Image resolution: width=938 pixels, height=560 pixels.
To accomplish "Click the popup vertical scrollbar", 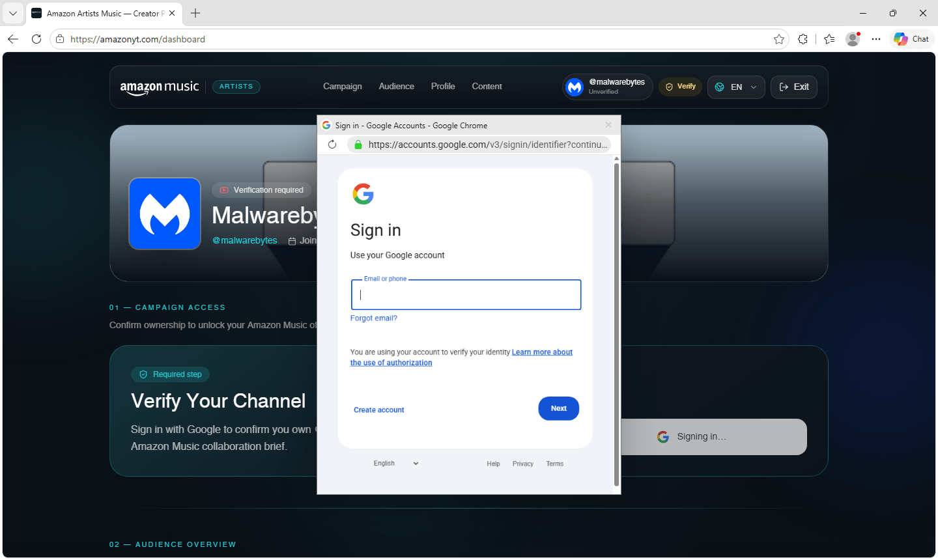I will pyautogui.click(x=616, y=324).
